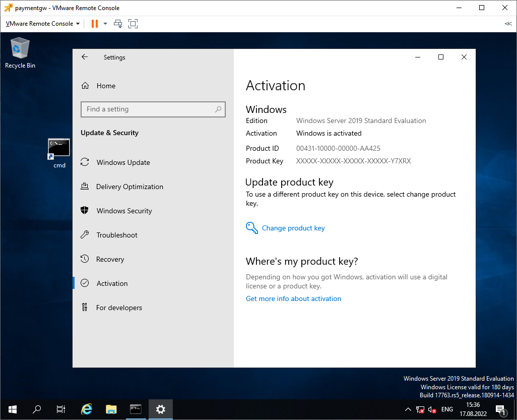This screenshot has width=517, height=420.
Task: Open taskbar search magnifier
Action: coord(37,409)
